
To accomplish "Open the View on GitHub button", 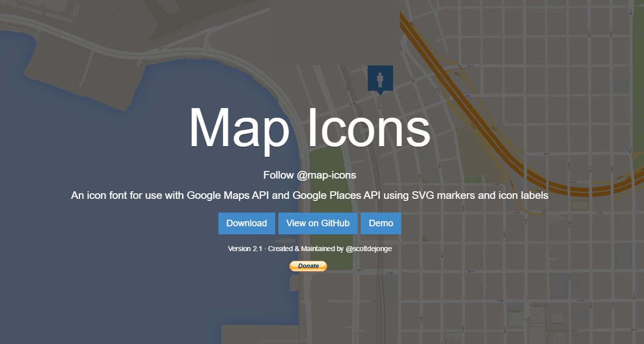I will 318,223.
